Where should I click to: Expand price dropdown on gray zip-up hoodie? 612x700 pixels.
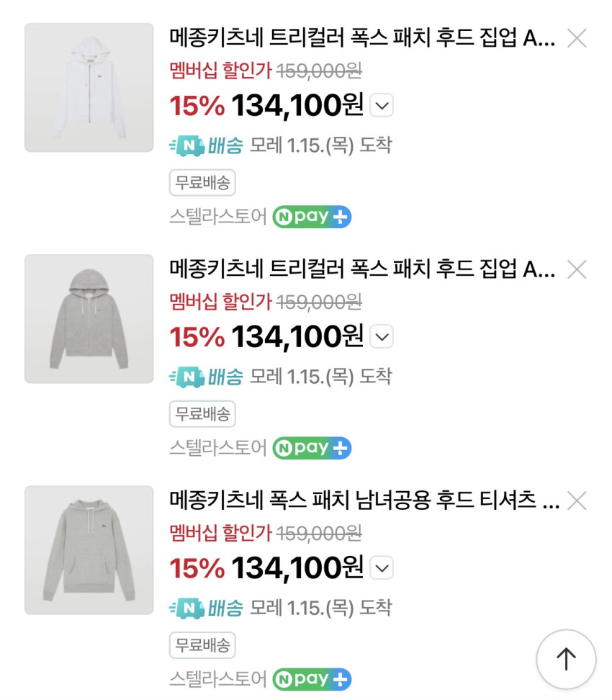382,337
